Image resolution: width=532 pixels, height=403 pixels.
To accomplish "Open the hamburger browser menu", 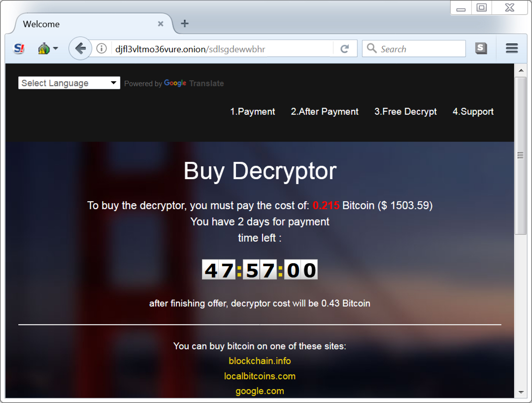I will tap(512, 48).
